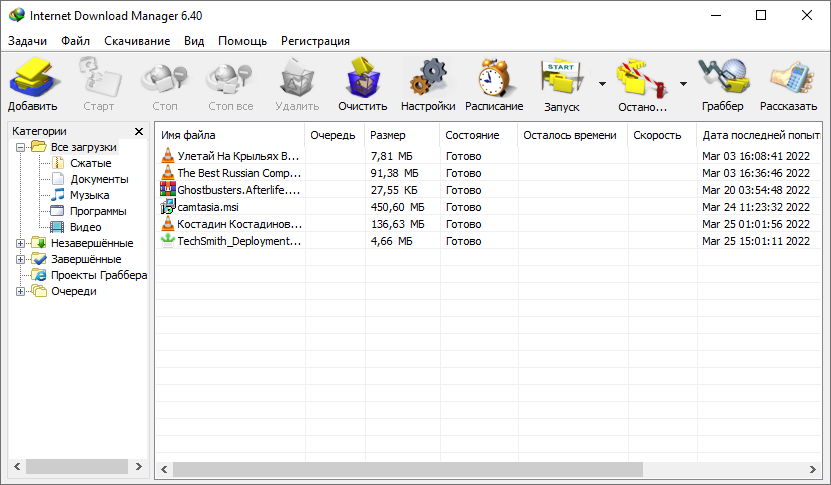Image resolution: width=831 pixels, height=485 pixels.
Task: Select the camtasia.msi download
Action: pyautogui.click(x=488, y=207)
